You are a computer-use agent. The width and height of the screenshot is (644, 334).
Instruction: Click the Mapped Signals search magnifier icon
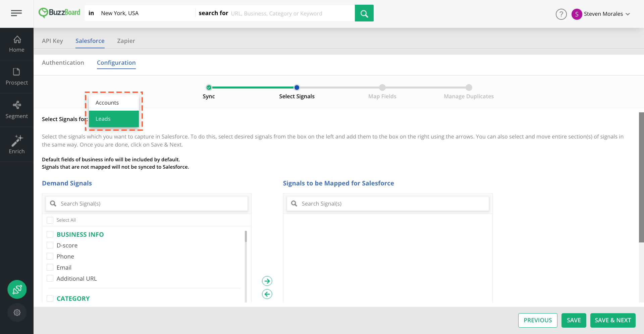point(294,204)
